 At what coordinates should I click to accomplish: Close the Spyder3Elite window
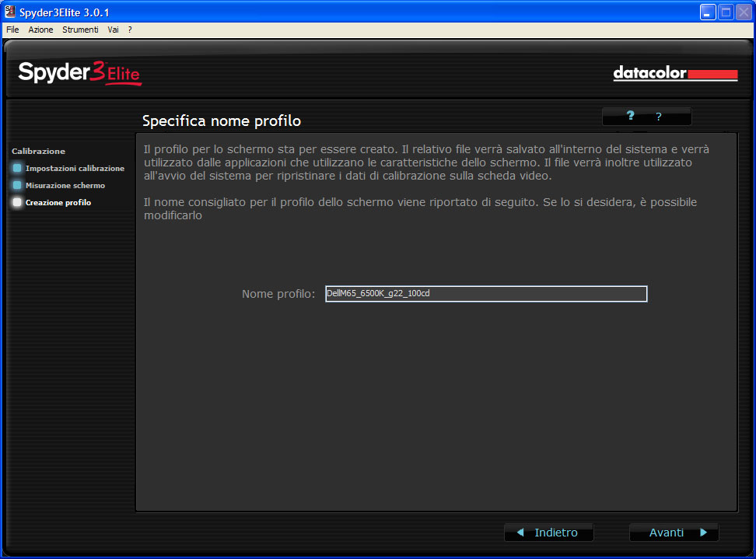click(x=744, y=12)
